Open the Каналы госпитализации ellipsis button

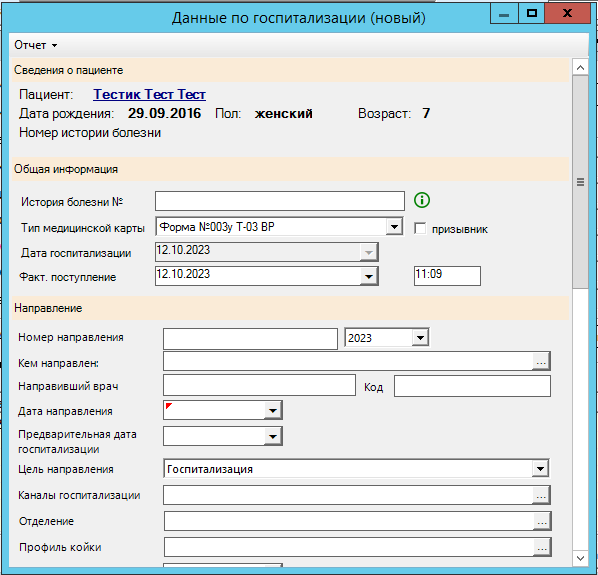541,495
